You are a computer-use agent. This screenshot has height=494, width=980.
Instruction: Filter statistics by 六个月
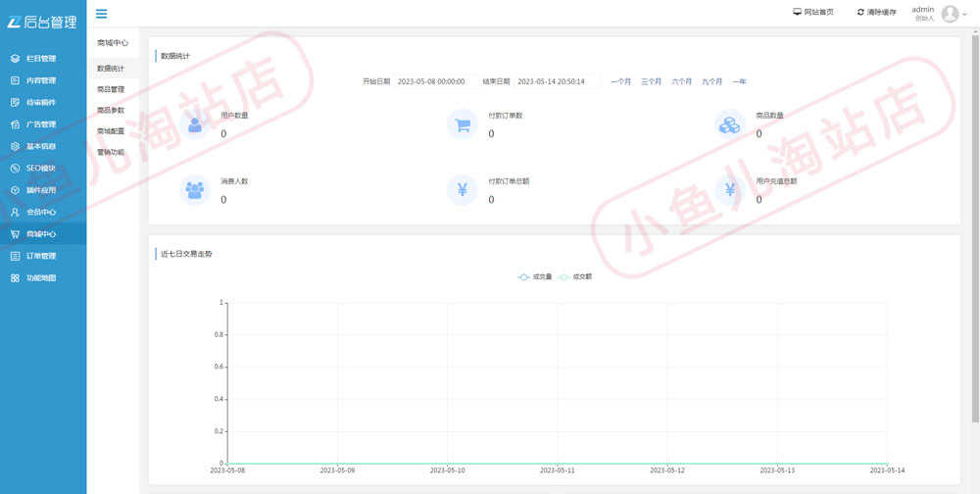tap(681, 82)
